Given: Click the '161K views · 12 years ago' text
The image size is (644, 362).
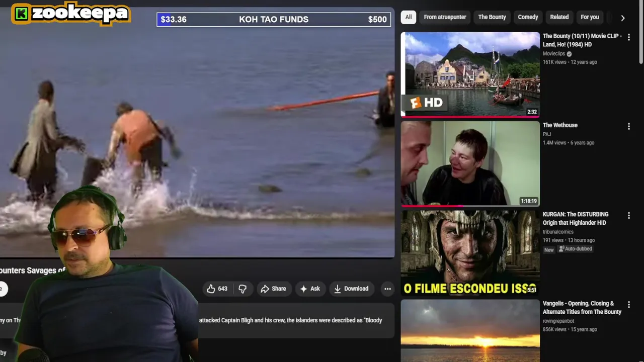Looking at the screenshot, I should click(570, 62).
